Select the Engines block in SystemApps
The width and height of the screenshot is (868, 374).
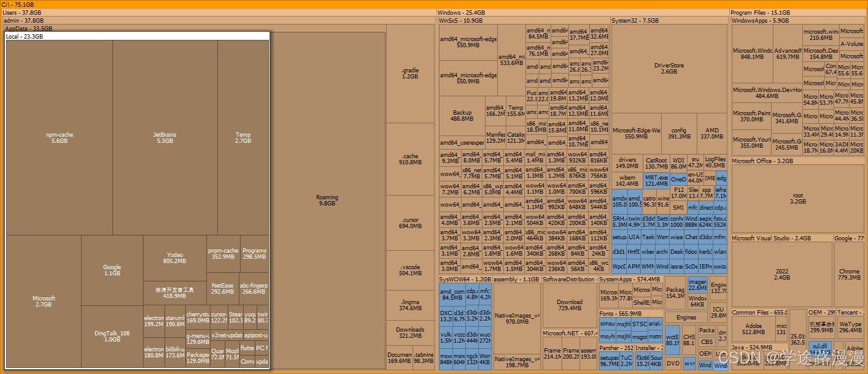coord(686,318)
